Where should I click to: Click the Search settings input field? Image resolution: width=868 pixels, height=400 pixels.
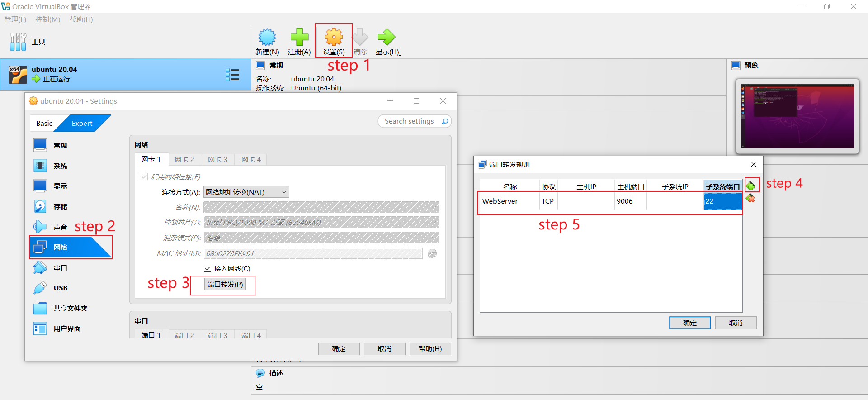click(x=409, y=121)
